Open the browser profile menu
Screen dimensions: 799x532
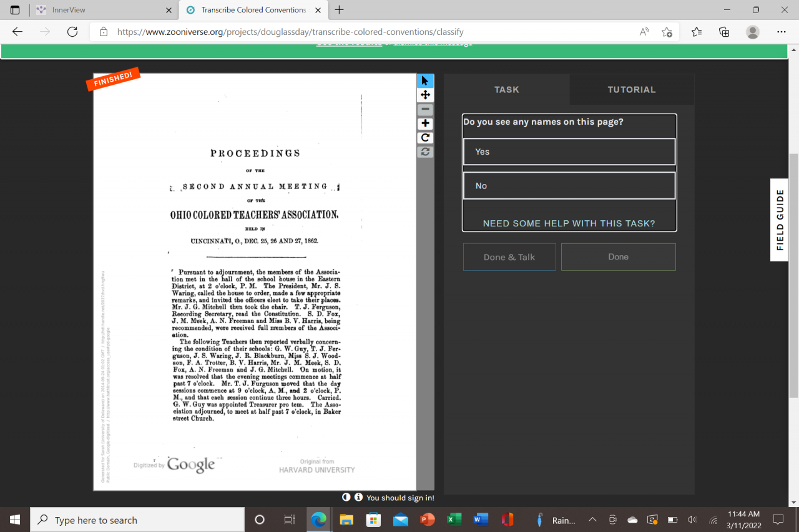[x=753, y=32]
